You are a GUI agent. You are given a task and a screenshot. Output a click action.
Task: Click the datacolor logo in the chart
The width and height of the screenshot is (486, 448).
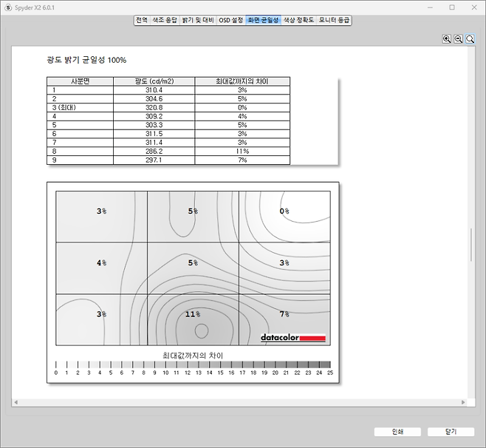[292, 338]
